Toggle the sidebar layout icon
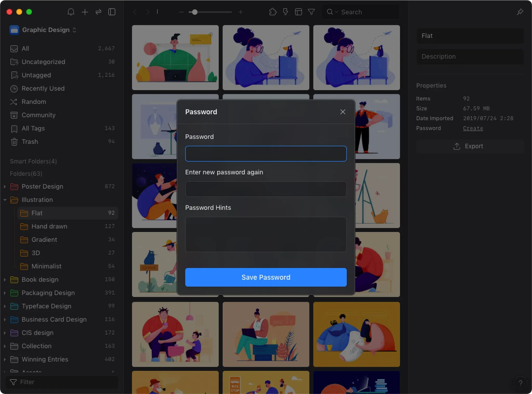The image size is (532, 394). [x=112, y=12]
